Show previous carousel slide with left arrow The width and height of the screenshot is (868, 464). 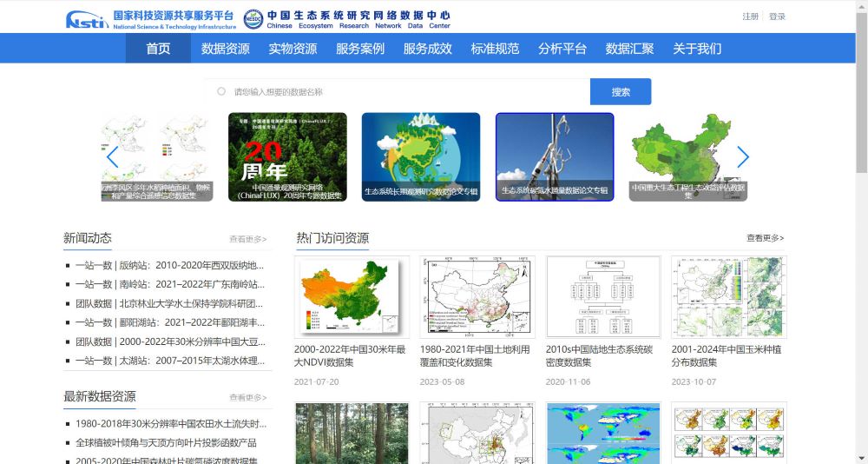pos(112,157)
